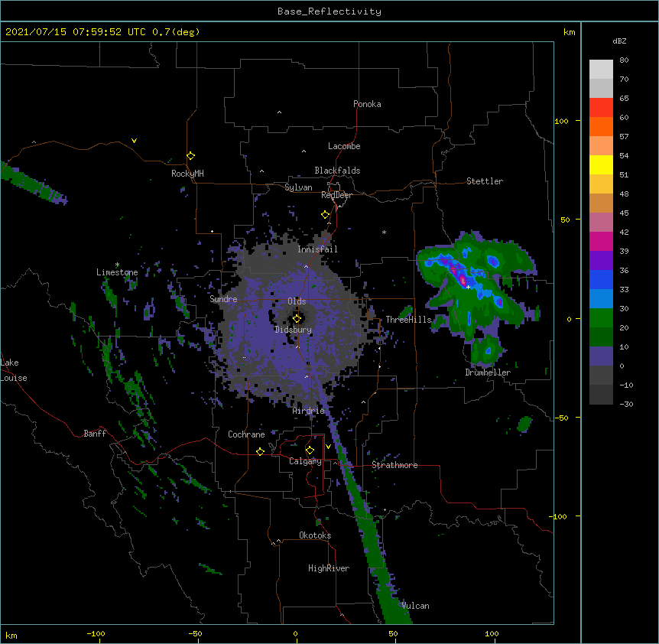Click the white plus marker in the storm cell
659x644 pixels.
468,287
